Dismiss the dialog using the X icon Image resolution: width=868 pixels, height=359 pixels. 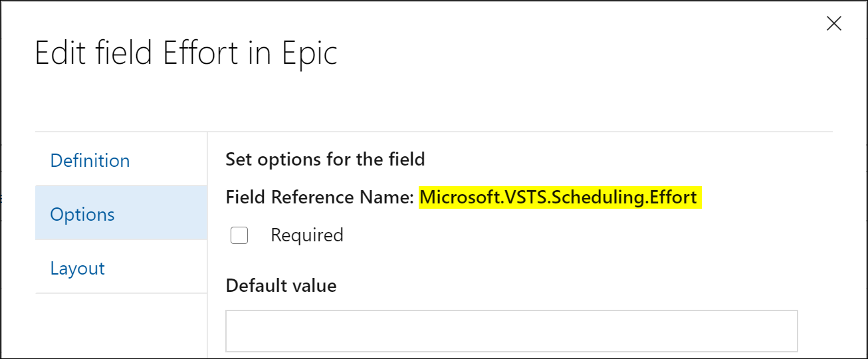(x=833, y=24)
